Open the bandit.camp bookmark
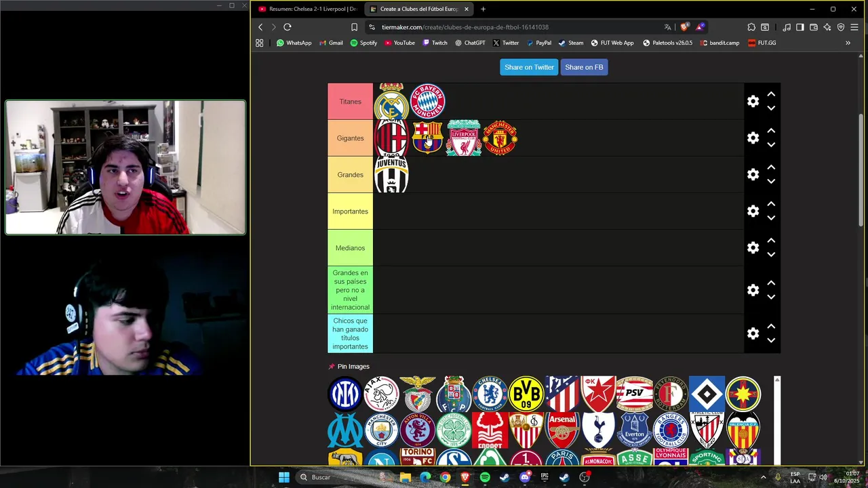This screenshot has width=868, height=488. (719, 43)
